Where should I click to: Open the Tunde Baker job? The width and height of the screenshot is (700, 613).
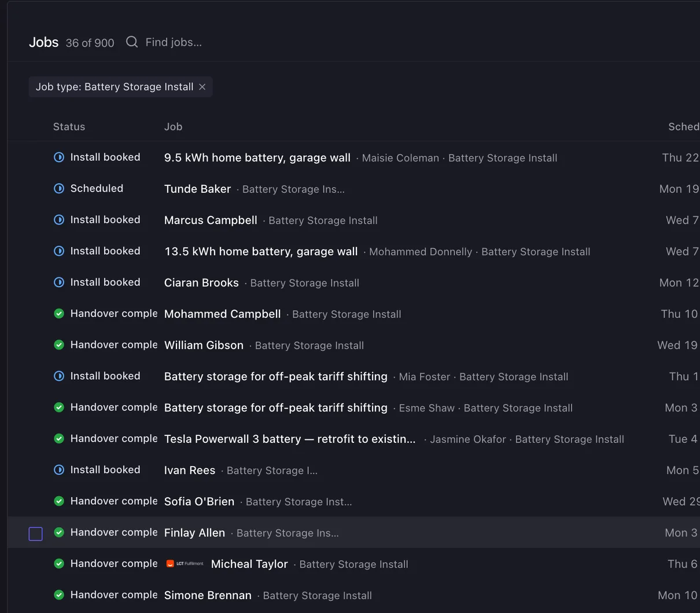[197, 189]
